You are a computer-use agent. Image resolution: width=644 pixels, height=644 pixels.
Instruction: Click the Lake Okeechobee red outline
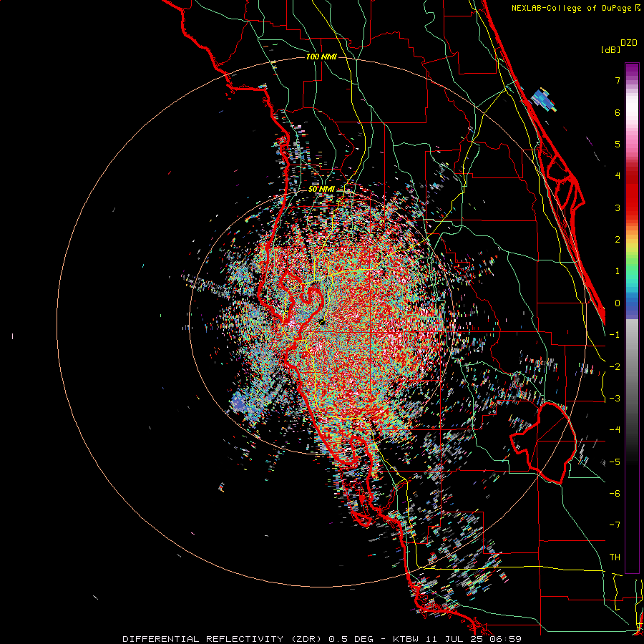(x=543, y=443)
